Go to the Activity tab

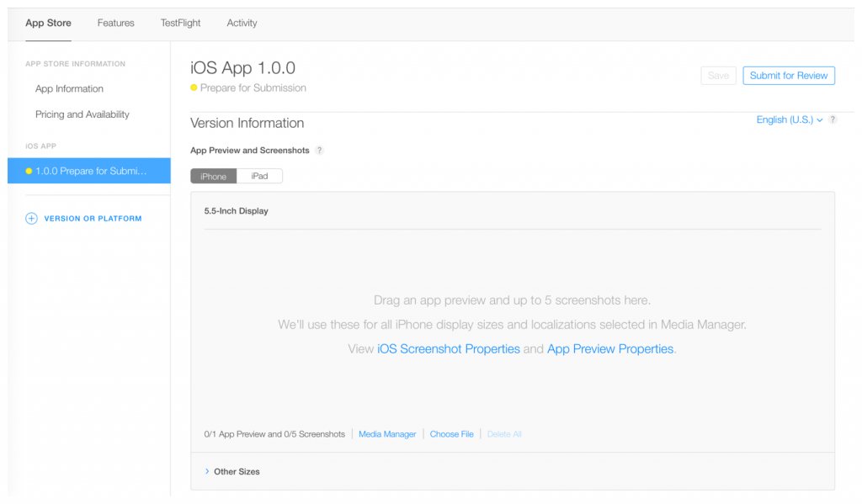[242, 24]
